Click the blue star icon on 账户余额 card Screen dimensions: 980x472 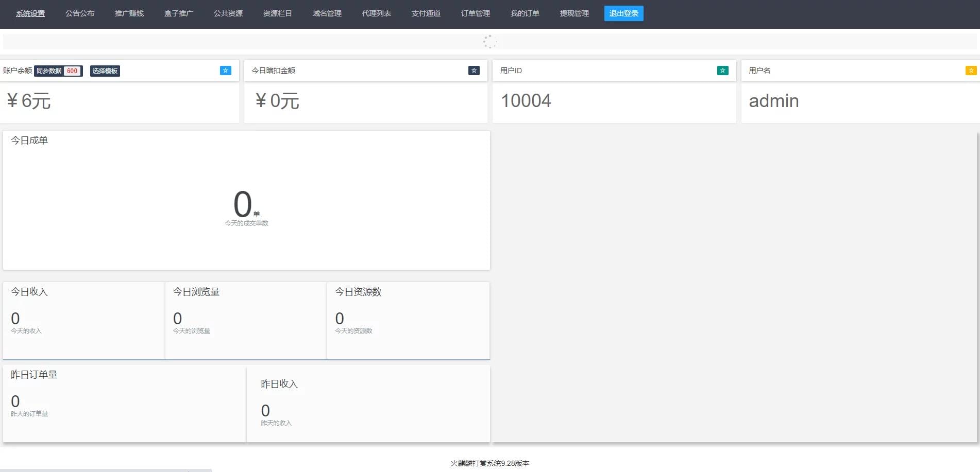click(225, 71)
